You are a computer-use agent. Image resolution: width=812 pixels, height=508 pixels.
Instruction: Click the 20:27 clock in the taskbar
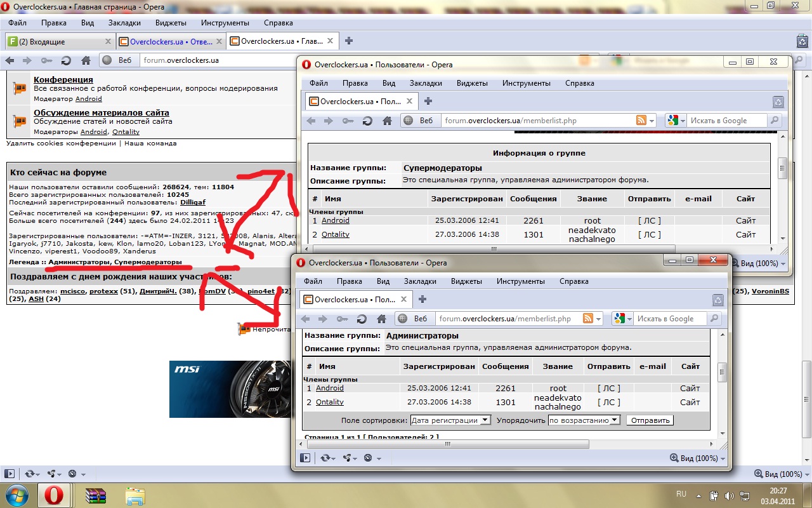(778, 490)
